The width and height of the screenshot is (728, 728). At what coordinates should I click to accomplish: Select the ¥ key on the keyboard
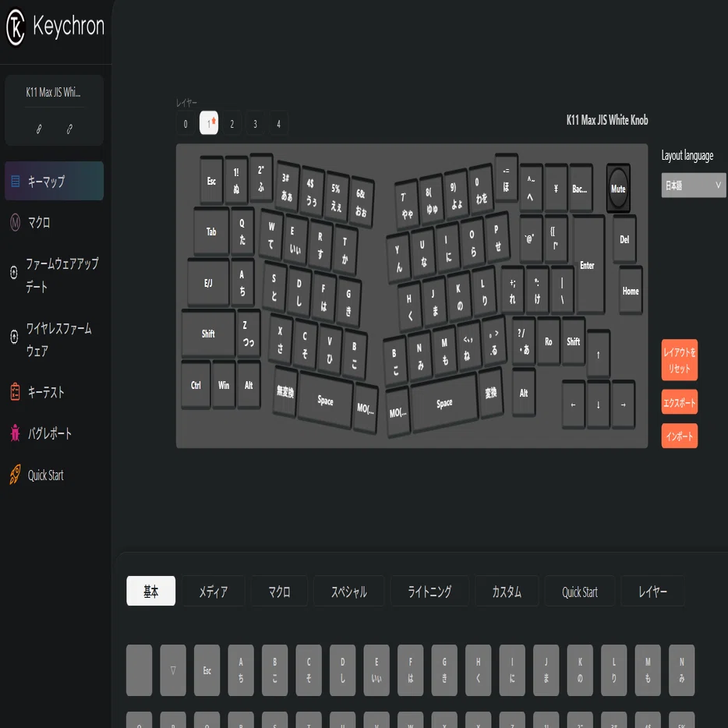coord(557,189)
